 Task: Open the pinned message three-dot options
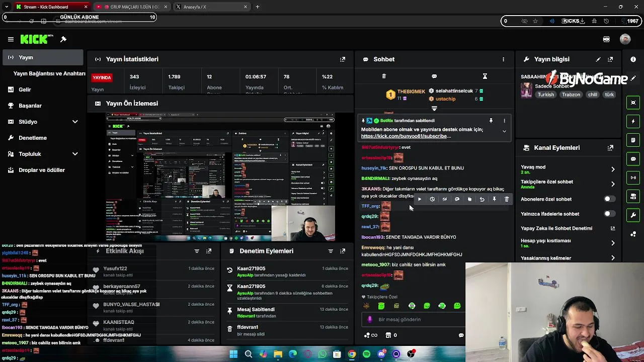click(504, 121)
